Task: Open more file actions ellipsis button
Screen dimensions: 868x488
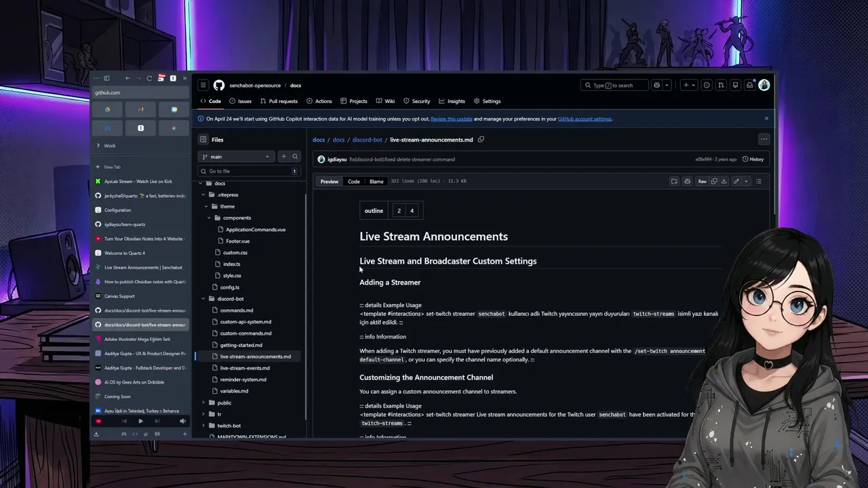Action: point(764,140)
